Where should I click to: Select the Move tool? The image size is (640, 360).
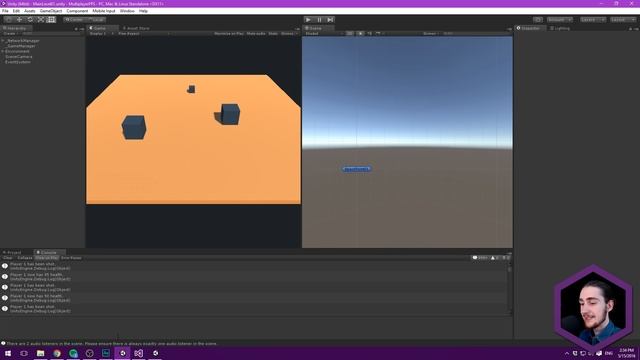pos(19,20)
